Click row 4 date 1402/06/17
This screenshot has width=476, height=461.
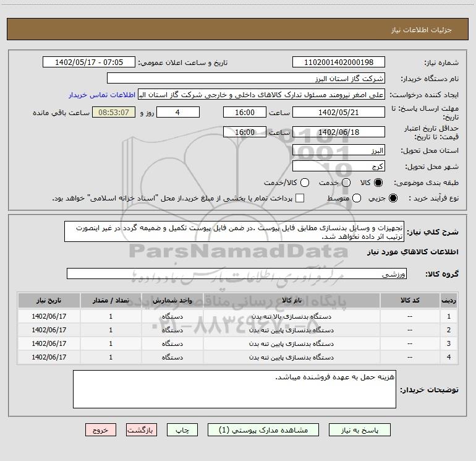click(49, 358)
